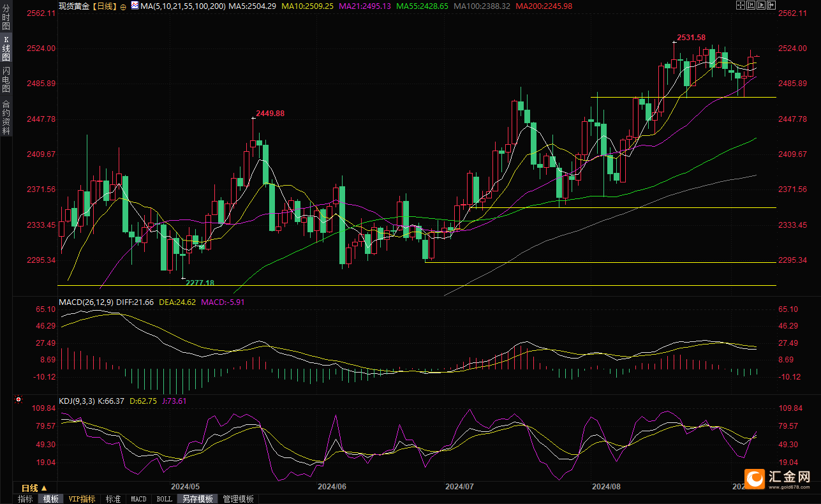This screenshot has height=504, width=821.
Task: Click the red sun marker icon
Action: [x=18, y=400]
